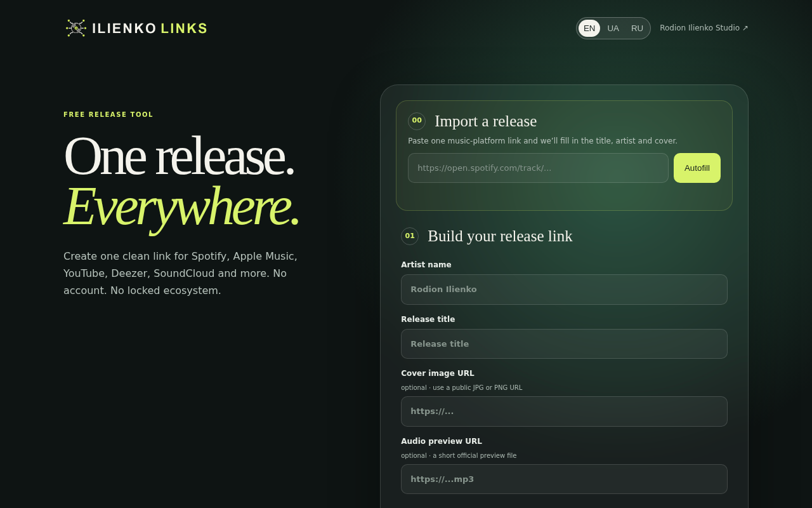Click the Ilienko Links network logo icon

76,28
